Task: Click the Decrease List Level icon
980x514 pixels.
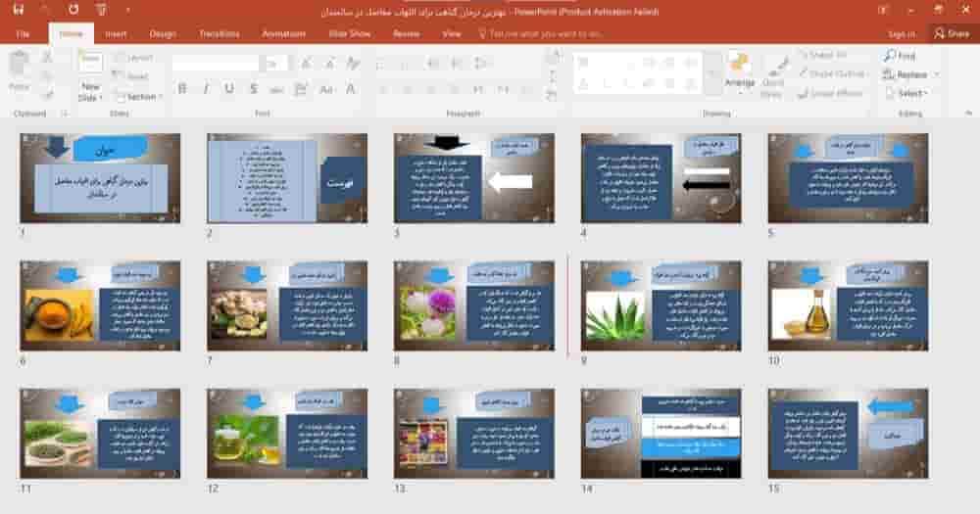Action: pos(432,63)
